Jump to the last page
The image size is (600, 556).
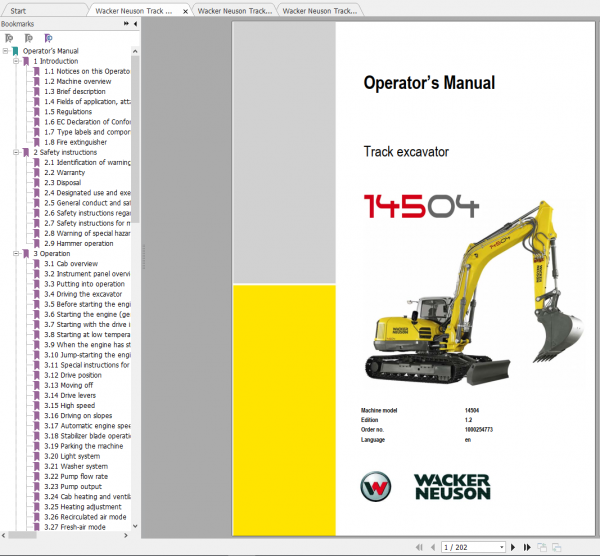point(527,547)
